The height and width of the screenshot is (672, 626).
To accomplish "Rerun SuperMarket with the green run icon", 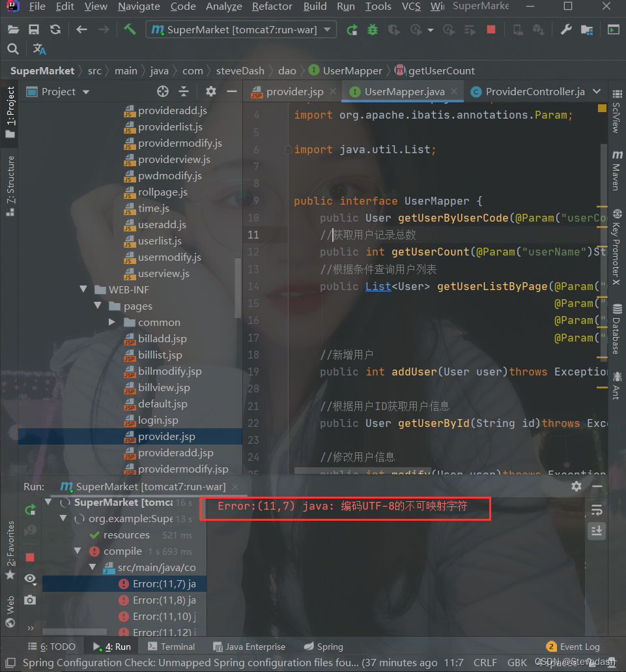I will pyautogui.click(x=352, y=29).
